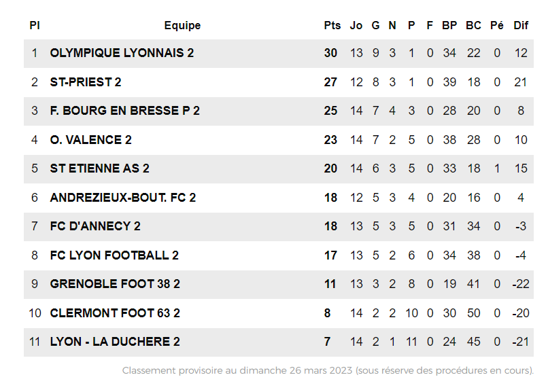Screen dimensions: 548x392
Task: Click the Pl column header
Action: click(x=35, y=26)
